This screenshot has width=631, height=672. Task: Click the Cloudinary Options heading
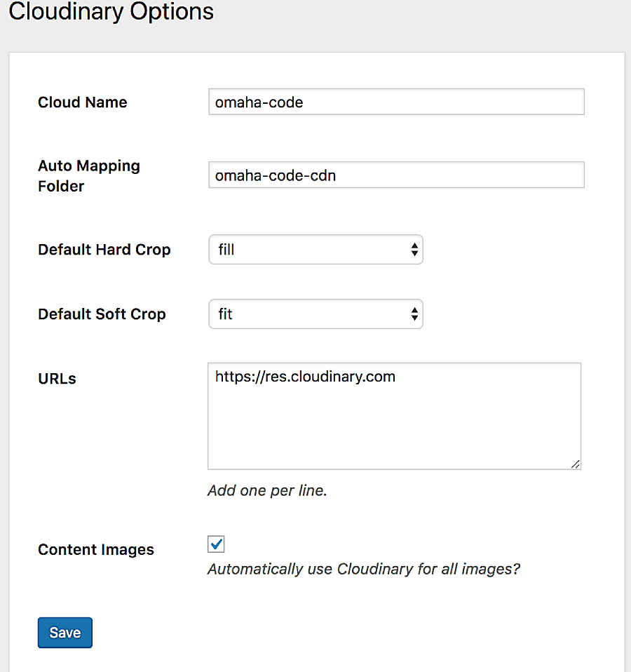[x=111, y=11]
